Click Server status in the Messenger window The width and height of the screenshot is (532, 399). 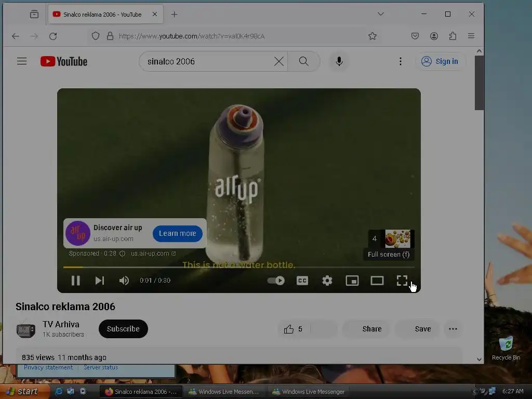click(101, 367)
